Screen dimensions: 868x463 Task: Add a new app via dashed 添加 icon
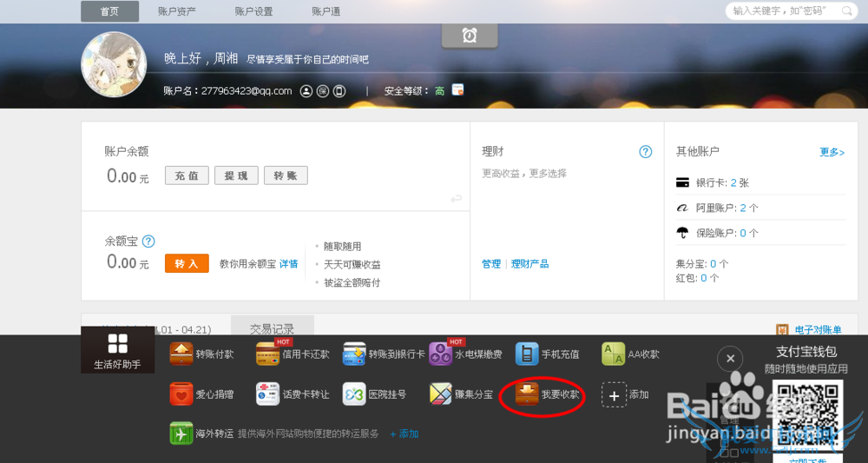(614, 395)
